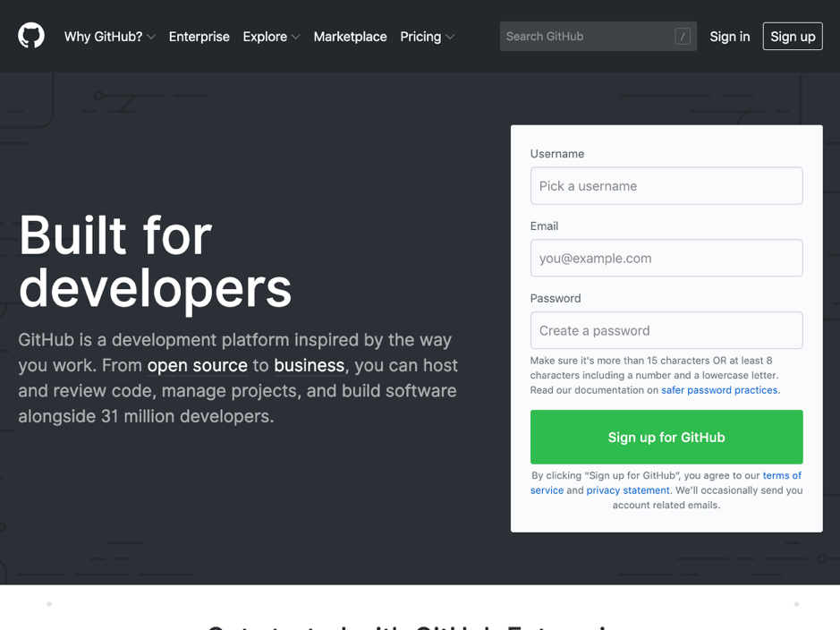This screenshot has height=630, width=840.
Task: Click the carousel dot below the hero section
Action: tap(49, 603)
